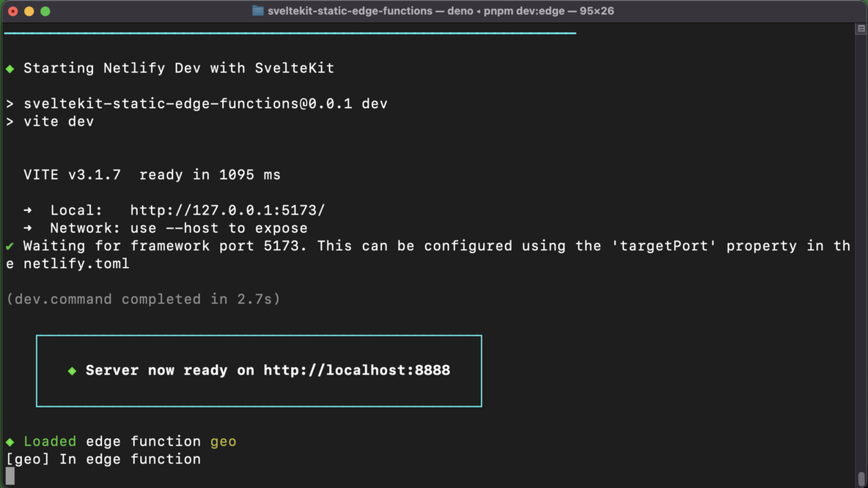Click the window title sveltekit-static-edge-functions
Screen dimensions: 868x488
[x=350, y=11]
